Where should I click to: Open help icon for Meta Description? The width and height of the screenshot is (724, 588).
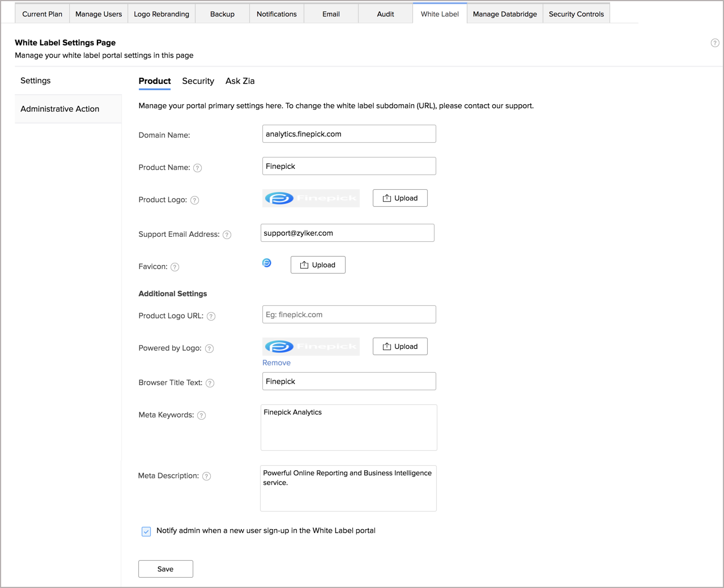(207, 476)
